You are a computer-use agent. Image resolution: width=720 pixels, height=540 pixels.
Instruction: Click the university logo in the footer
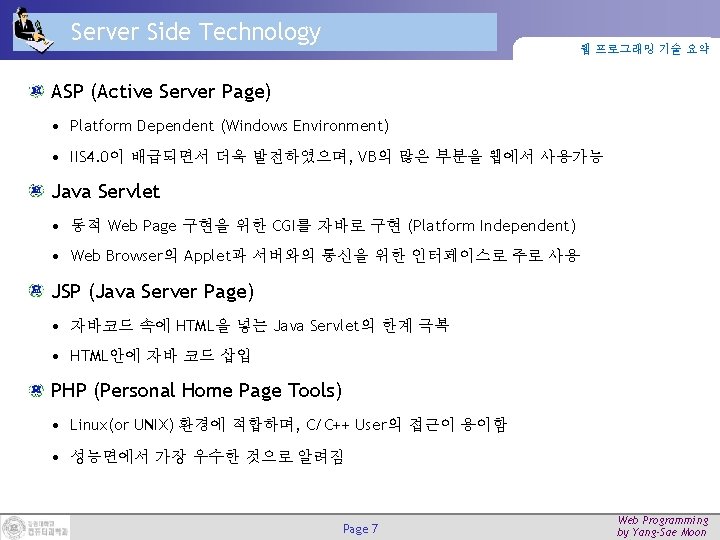click(35, 527)
